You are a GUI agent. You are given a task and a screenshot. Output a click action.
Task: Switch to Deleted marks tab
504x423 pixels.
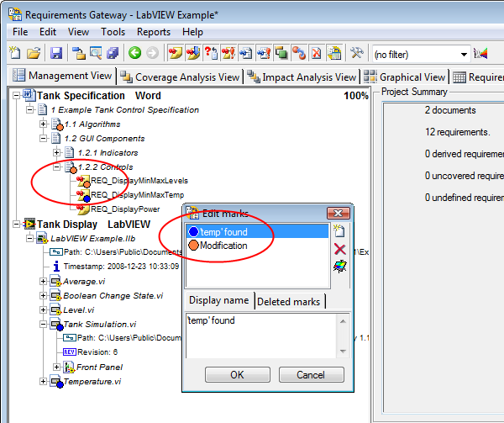click(x=289, y=301)
